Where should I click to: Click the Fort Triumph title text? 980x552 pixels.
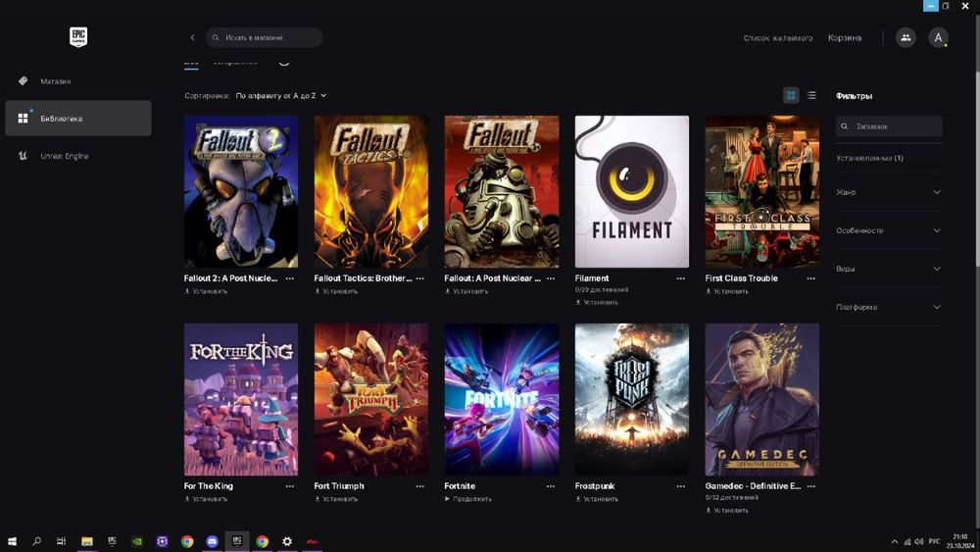pos(339,485)
